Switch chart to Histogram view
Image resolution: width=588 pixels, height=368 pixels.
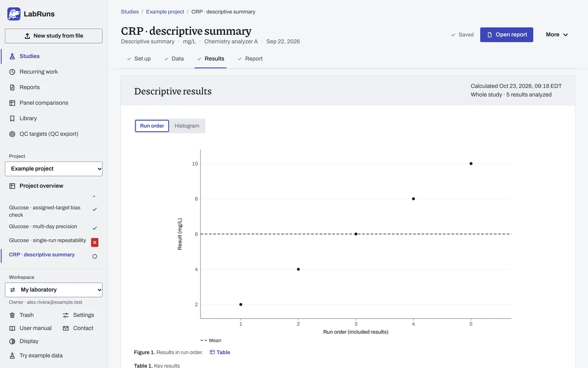[187, 126]
